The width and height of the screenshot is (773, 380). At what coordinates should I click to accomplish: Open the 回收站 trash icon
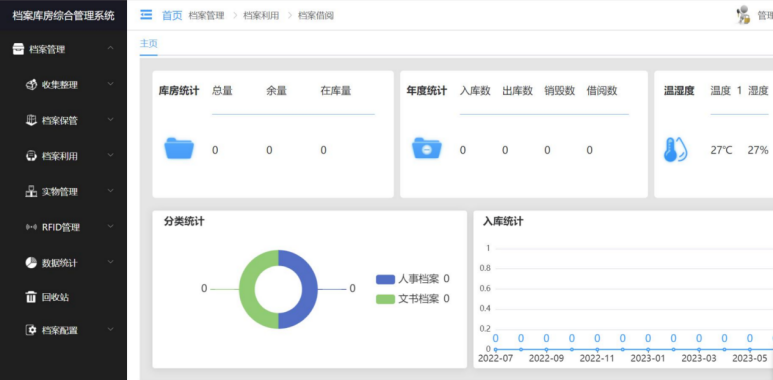click(x=31, y=297)
